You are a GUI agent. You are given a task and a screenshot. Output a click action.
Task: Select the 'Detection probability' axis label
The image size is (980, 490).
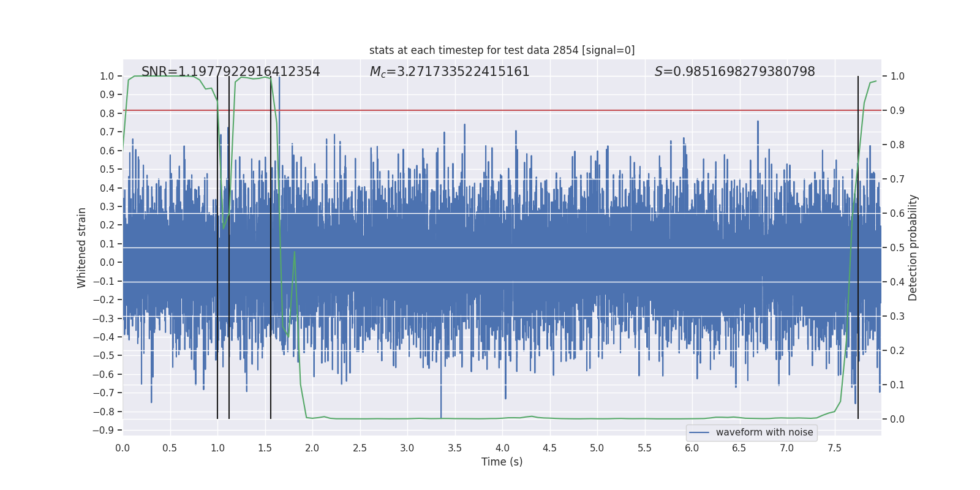click(913, 247)
